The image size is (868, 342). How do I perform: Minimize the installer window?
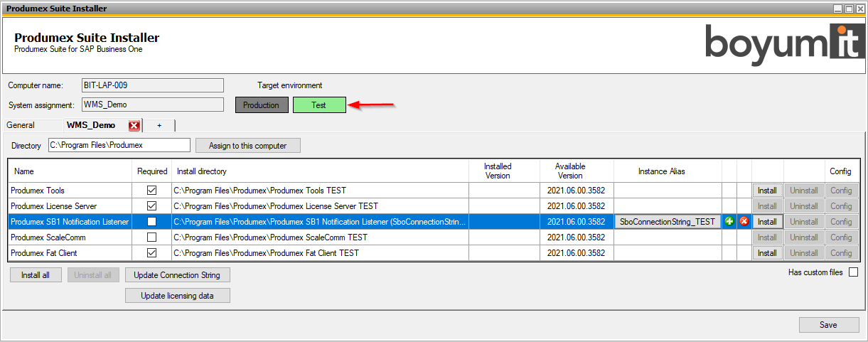pos(839,9)
